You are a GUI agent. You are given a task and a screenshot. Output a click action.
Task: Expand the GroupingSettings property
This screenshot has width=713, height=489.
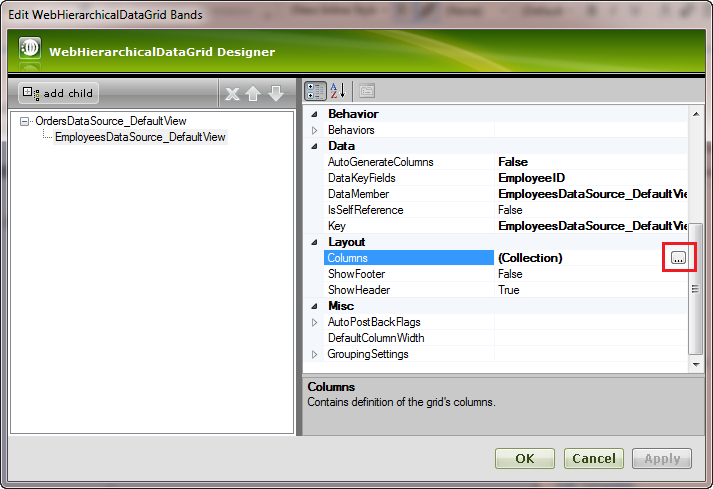314,354
